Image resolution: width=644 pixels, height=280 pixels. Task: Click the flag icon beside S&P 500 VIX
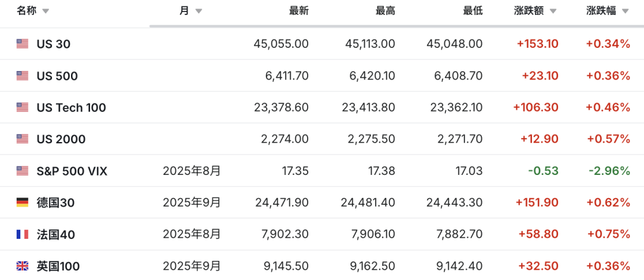click(x=22, y=171)
